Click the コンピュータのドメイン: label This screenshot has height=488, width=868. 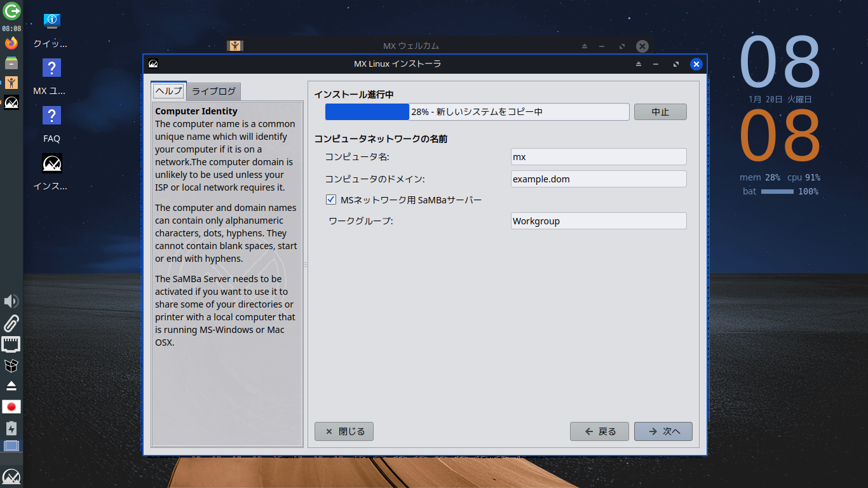click(x=375, y=179)
